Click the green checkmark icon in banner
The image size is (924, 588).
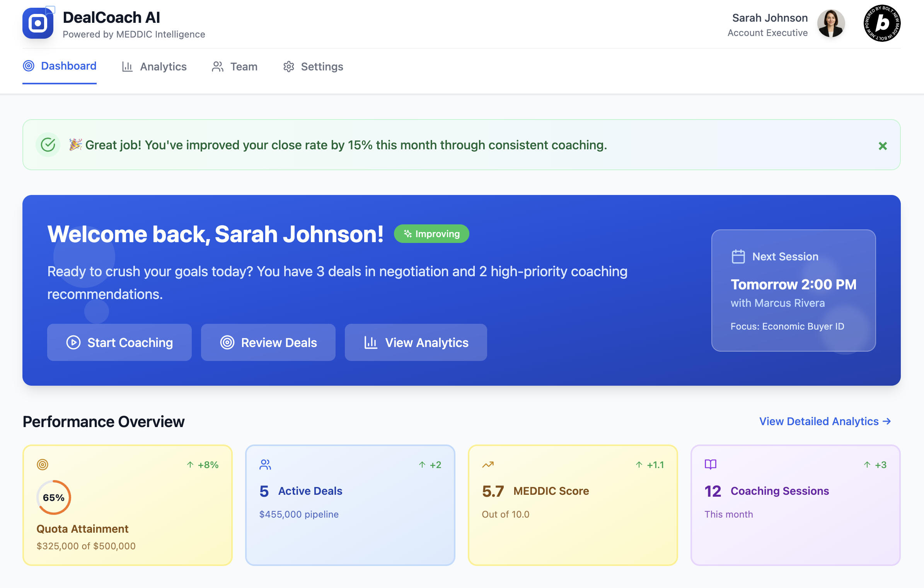tap(48, 145)
